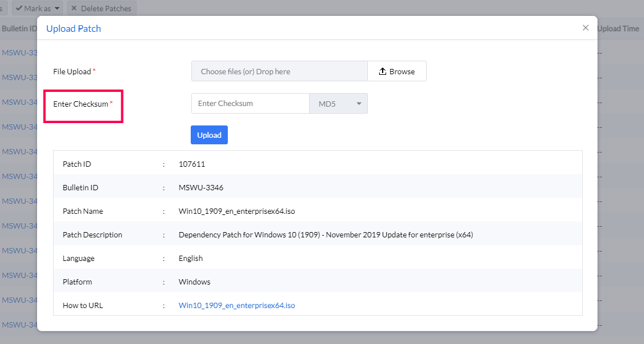This screenshot has height=344, width=644.
Task: Click the Upload Patch dialog title
Action: pos(73,28)
